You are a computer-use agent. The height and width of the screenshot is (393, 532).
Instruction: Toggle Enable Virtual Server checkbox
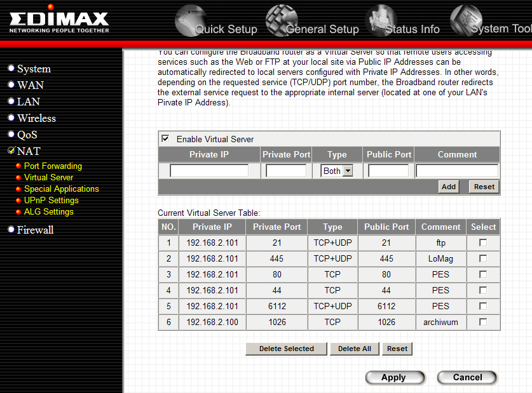pyautogui.click(x=165, y=138)
